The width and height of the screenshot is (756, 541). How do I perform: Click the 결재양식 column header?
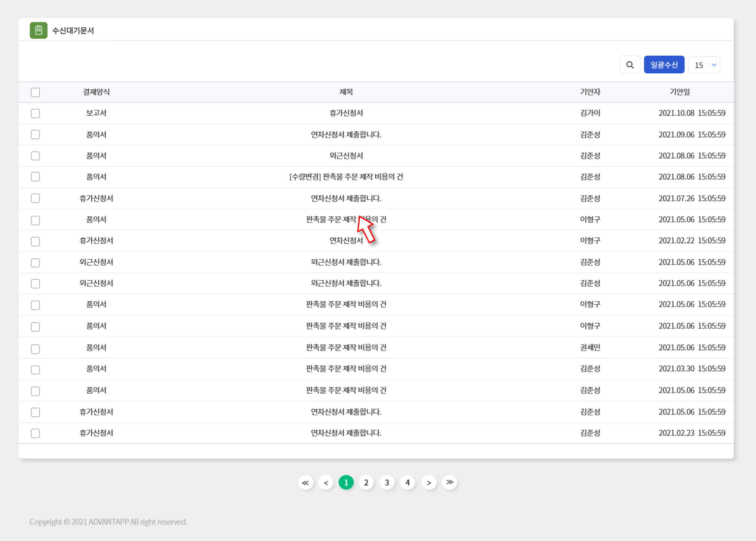[96, 92]
